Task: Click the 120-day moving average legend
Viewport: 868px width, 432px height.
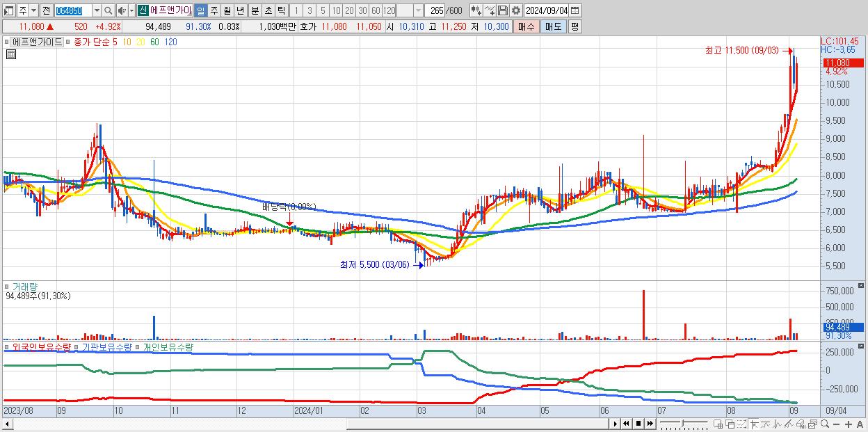Action: [170, 42]
